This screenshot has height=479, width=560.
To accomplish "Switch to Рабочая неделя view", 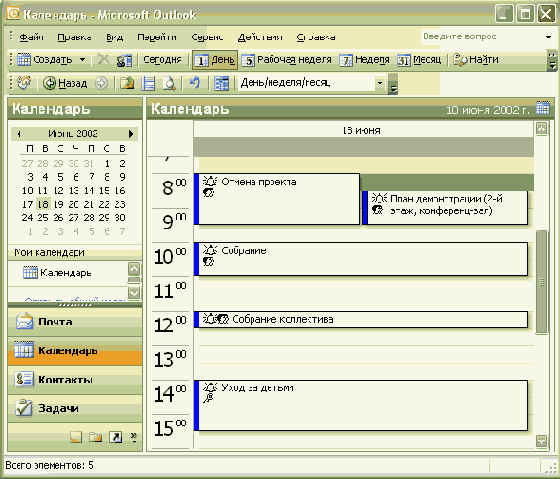I will pos(287,60).
